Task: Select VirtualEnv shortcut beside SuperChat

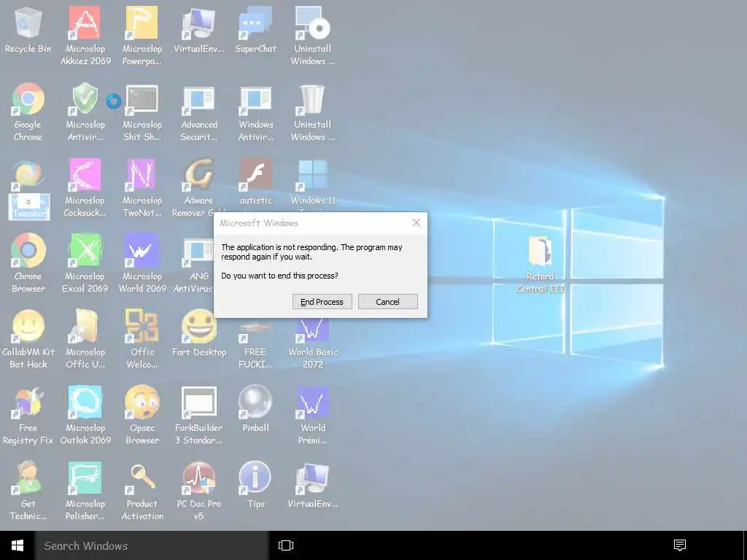Action: pos(198,23)
